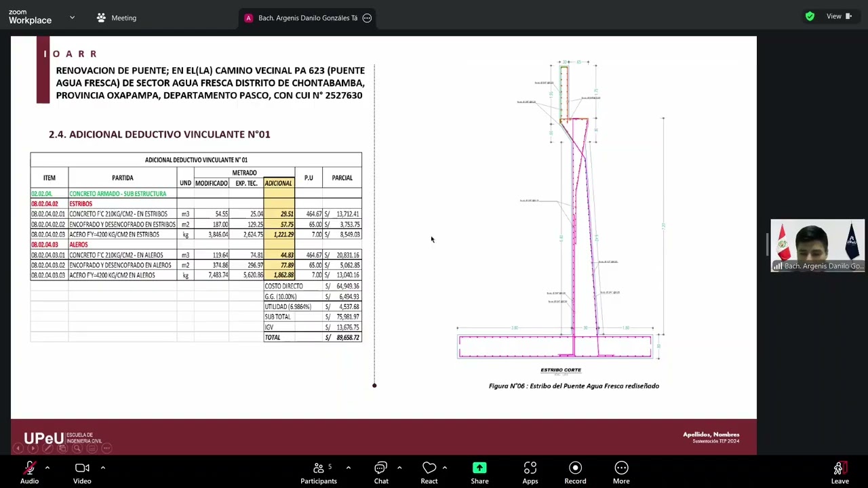868x488 pixels.
Task: Open the Chat panel
Action: [381, 472]
